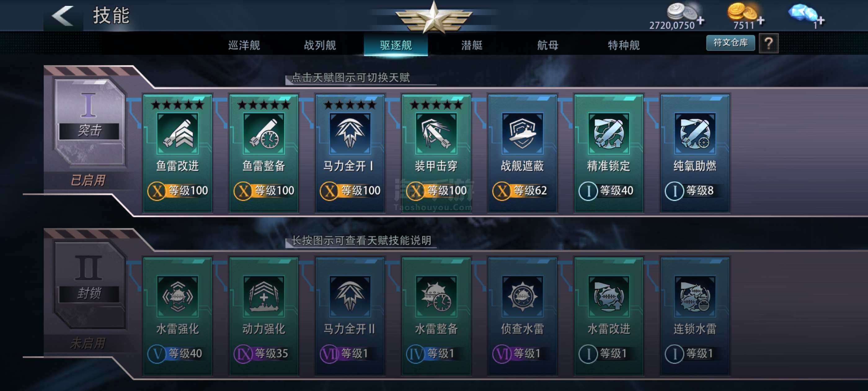The height and width of the screenshot is (391, 868).
Task: Select the 战舰遮蔽 shield skill icon
Action: 522,133
